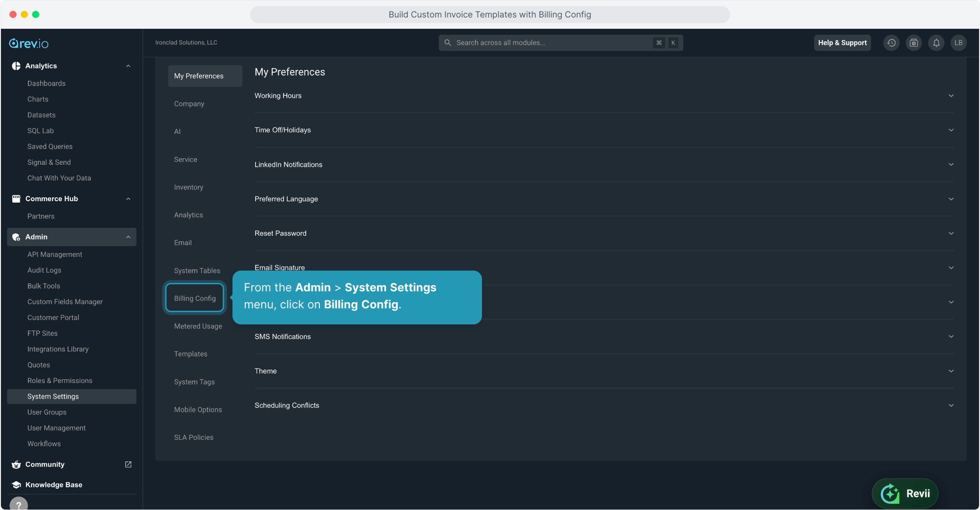Collapse the Commerce Hub sidebar section
The image size is (980, 510).
coord(128,199)
